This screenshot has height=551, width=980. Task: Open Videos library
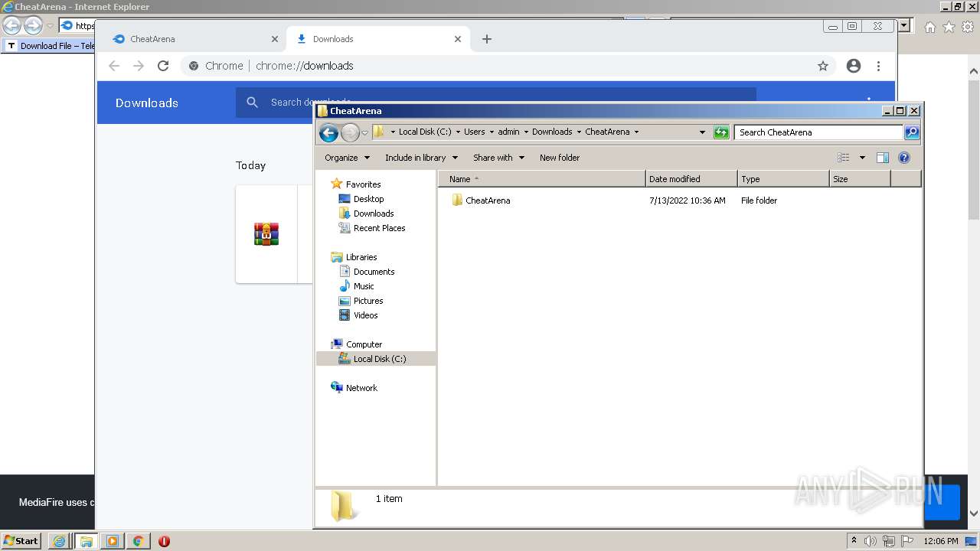pos(365,315)
